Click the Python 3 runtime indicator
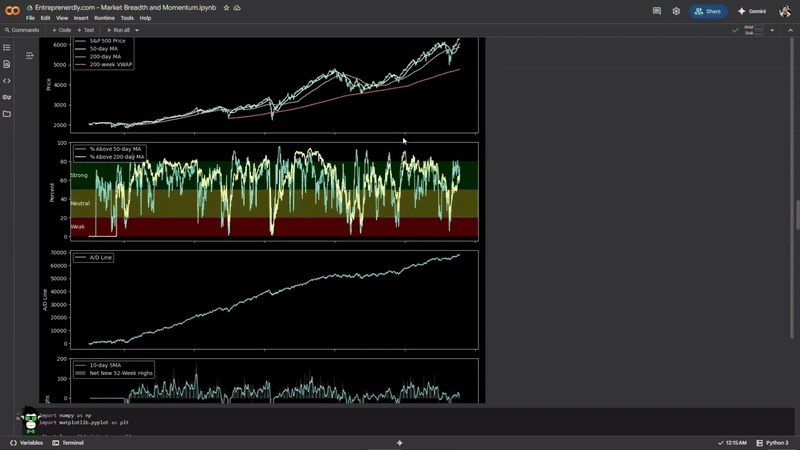This screenshot has width=800, height=450. (x=772, y=443)
